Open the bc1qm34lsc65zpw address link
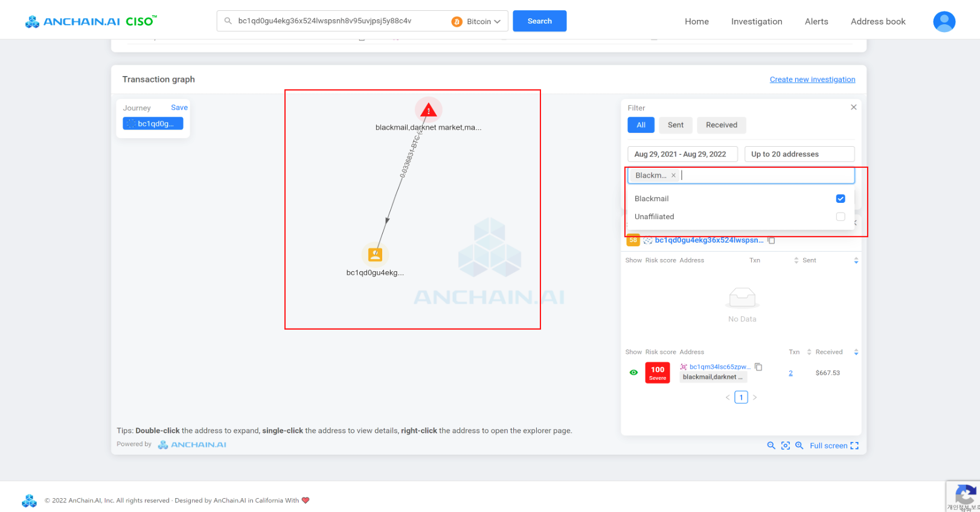This screenshot has height=512, width=980. [720, 366]
